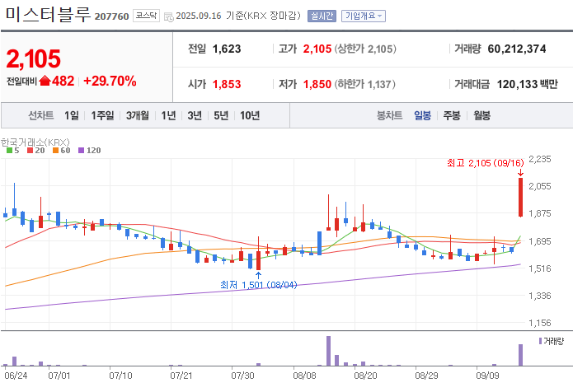Click the purple 120-day moving average swatch
This screenshot has height=392, width=573.
[x=81, y=151]
